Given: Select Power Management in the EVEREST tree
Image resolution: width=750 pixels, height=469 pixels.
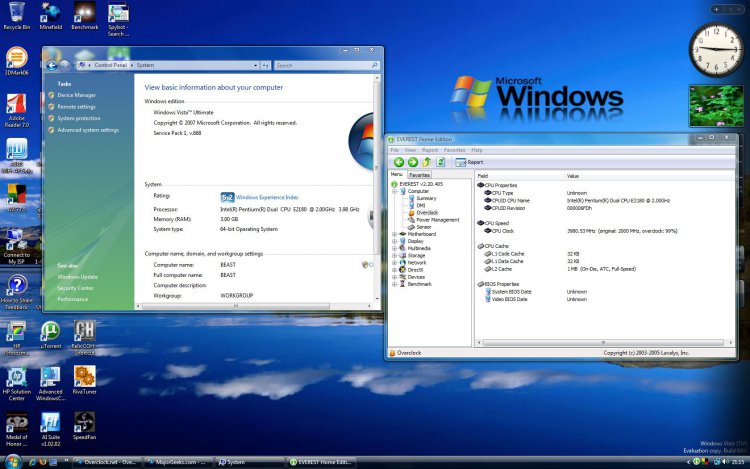Looking at the screenshot, I should point(438,220).
